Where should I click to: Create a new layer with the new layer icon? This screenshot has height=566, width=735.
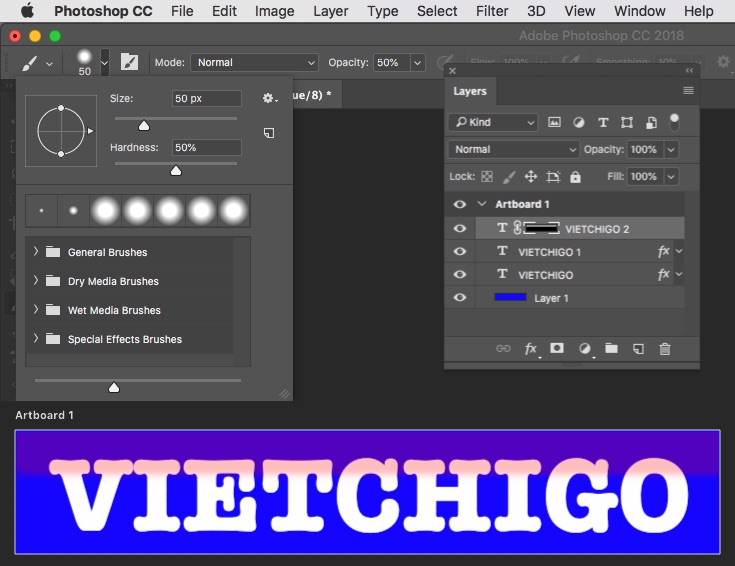pos(638,349)
